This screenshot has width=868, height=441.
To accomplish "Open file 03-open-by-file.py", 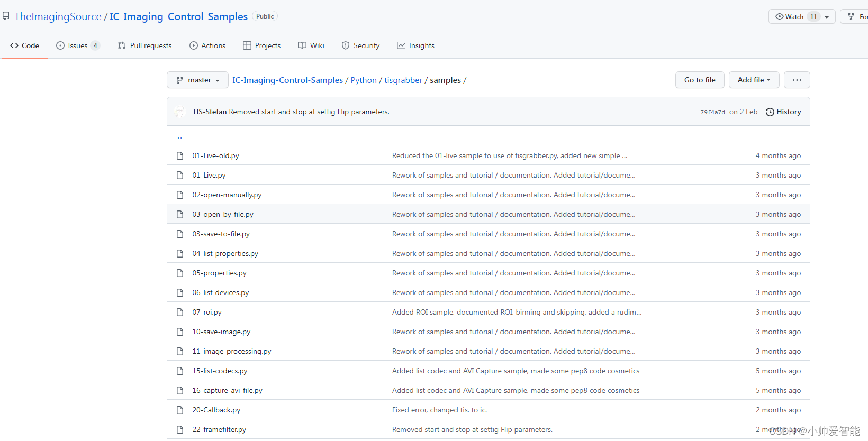I will pos(222,214).
